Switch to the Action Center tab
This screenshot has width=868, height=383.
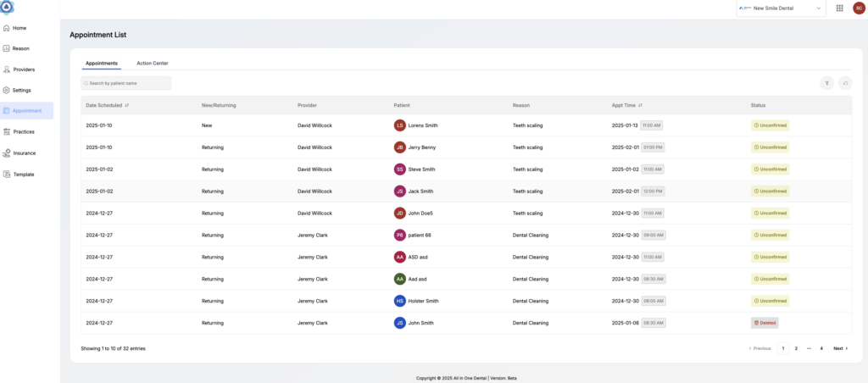coord(153,64)
